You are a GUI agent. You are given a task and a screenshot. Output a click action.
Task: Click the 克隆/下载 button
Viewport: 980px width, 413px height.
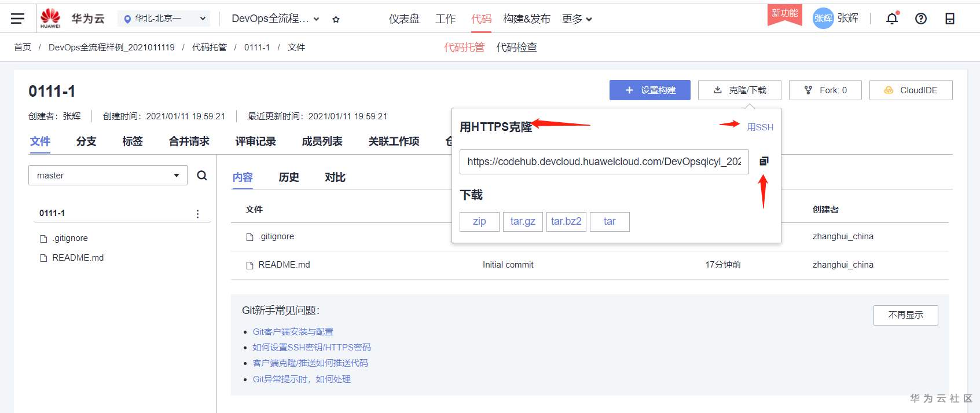(740, 90)
